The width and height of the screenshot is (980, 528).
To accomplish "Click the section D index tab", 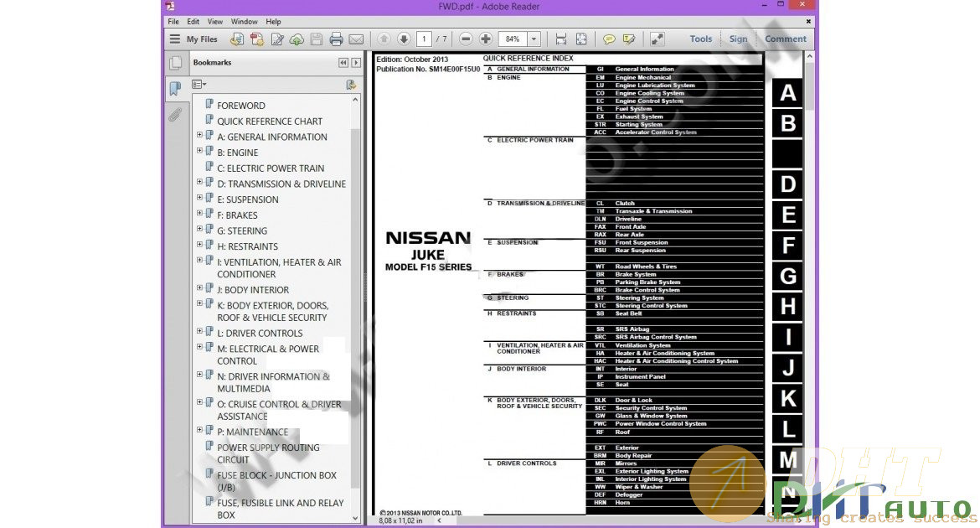I will [787, 184].
